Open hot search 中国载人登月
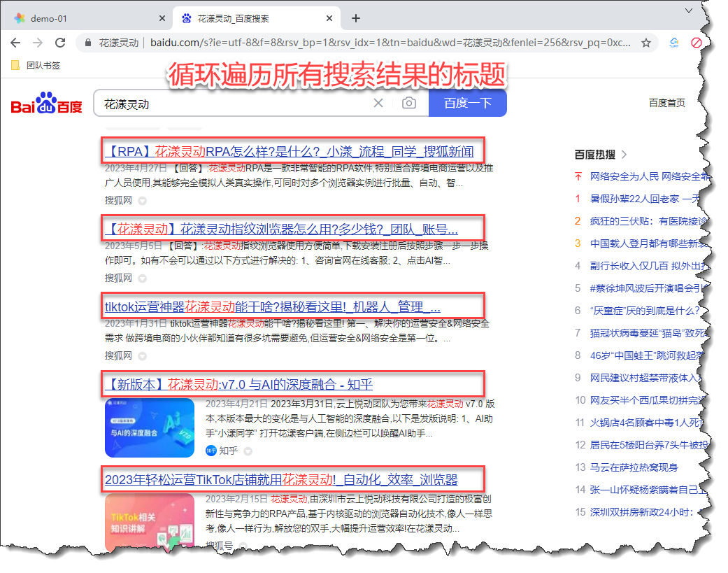 pyautogui.click(x=648, y=243)
